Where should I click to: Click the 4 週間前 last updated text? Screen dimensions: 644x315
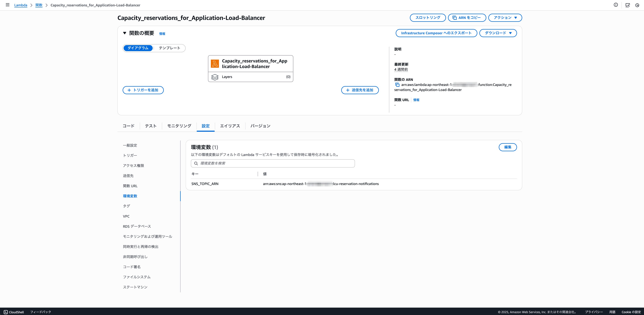click(401, 70)
